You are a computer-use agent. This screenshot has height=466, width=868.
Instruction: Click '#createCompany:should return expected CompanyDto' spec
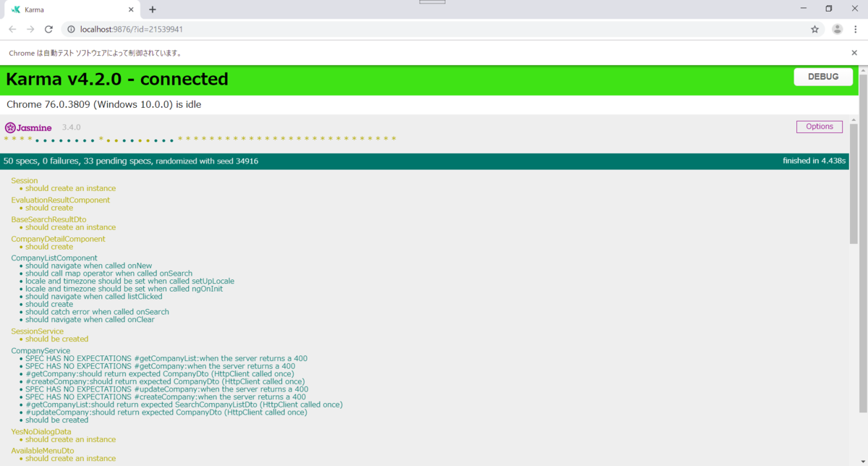166,381
